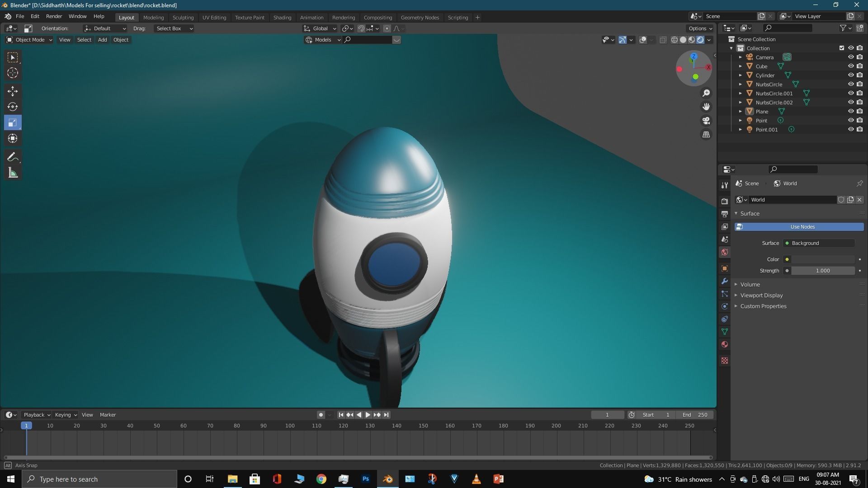Click the world Color swatch
The image size is (868, 488).
(822, 259)
